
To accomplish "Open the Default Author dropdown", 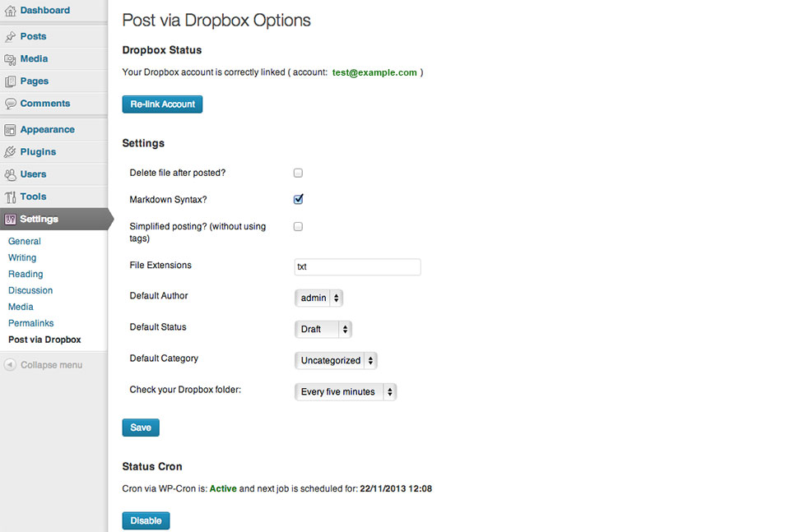I will tap(318, 298).
